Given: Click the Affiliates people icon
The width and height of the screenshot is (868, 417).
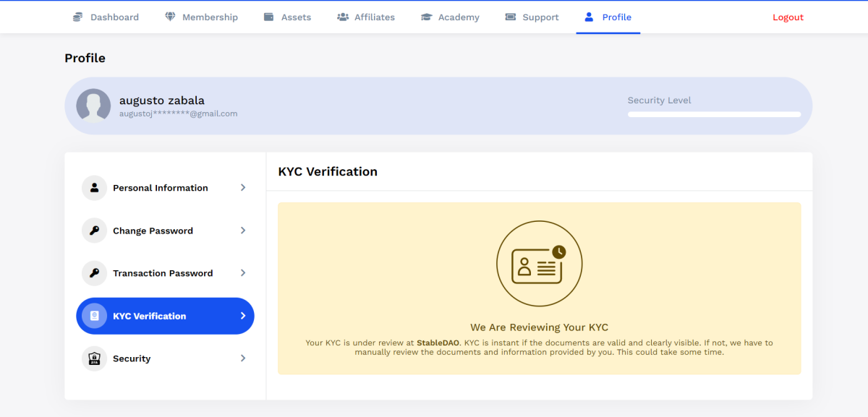Looking at the screenshot, I should click(x=343, y=17).
